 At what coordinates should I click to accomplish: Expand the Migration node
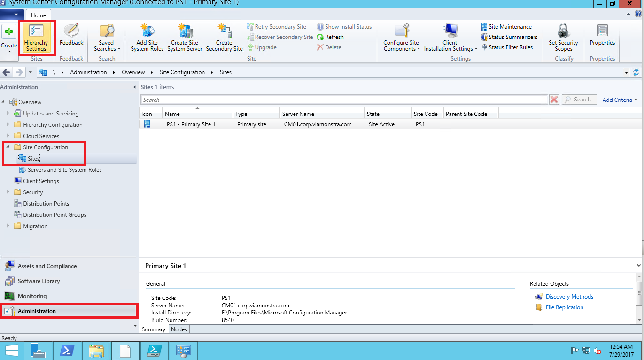pos(8,226)
